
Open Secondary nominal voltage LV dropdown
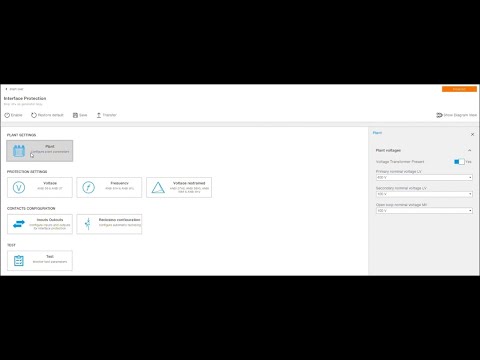click(424, 194)
